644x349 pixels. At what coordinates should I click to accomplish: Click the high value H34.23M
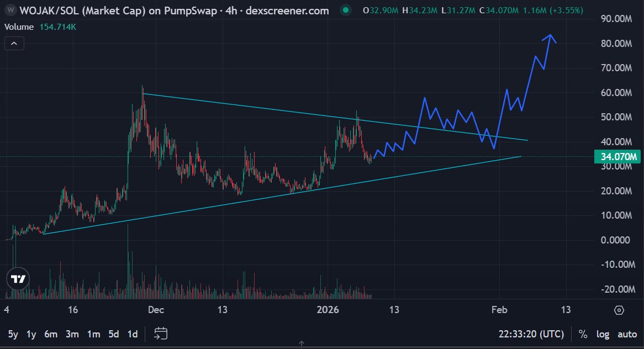tap(420, 10)
